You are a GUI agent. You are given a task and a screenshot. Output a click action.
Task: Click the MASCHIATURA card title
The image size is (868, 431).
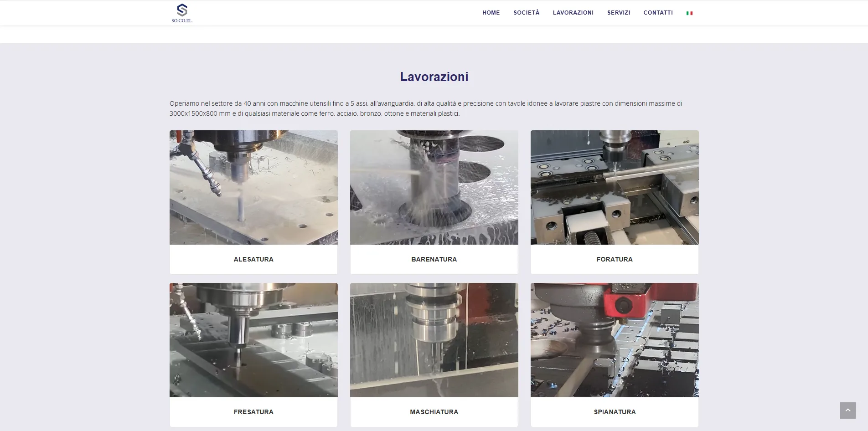click(x=434, y=412)
